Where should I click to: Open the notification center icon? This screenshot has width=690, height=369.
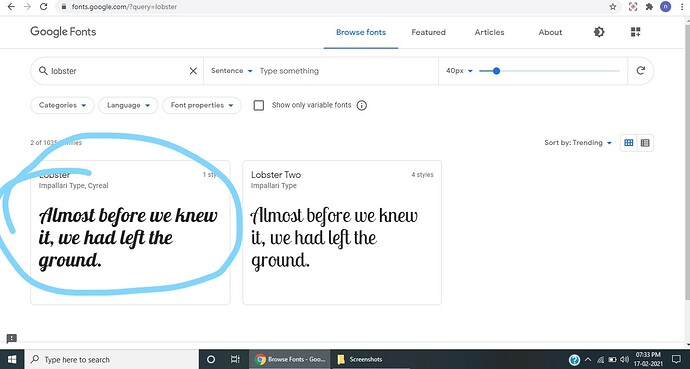pyautogui.click(x=676, y=359)
